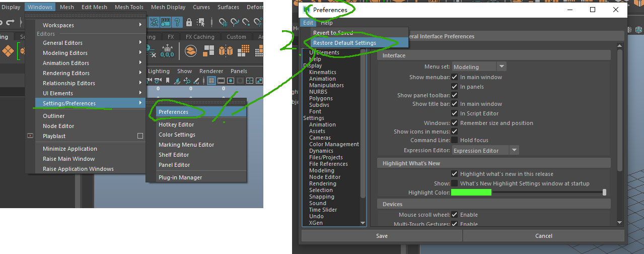Click the clapperboard render settings icon
The width and height of the screenshot is (644, 254).
(166, 22)
